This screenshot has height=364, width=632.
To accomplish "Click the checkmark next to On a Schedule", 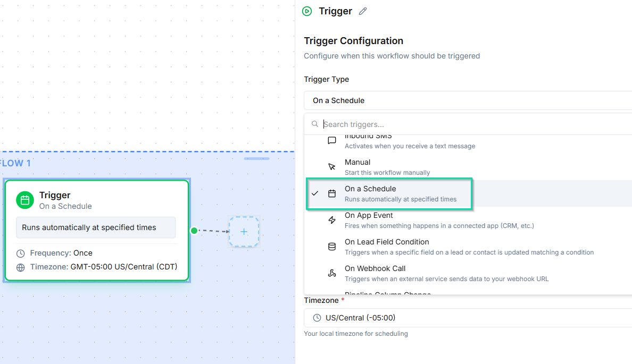I will tap(315, 193).
